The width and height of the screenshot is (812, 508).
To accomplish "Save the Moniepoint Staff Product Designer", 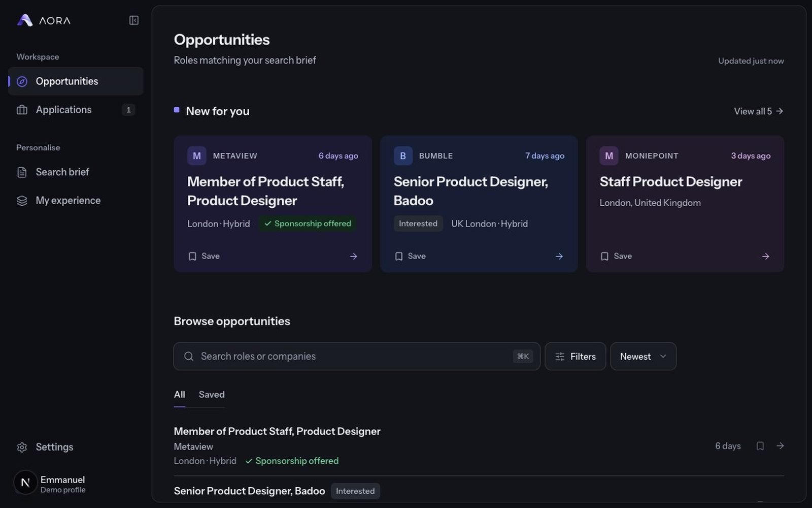I will (x=616, y=256).
